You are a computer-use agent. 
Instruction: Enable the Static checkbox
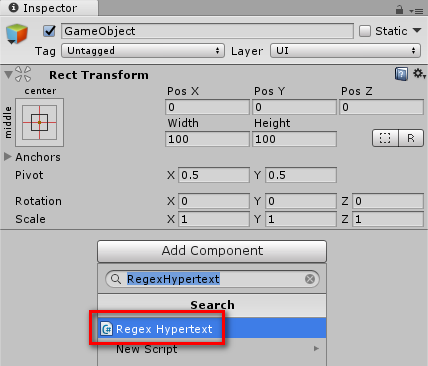point(365,31)
